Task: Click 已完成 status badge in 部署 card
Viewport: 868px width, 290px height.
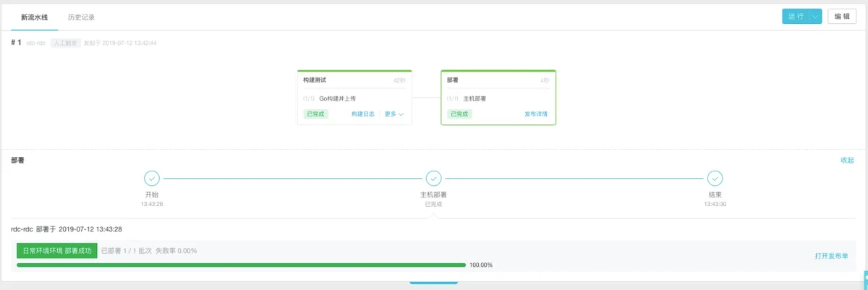Action: (x=459, y=114)
